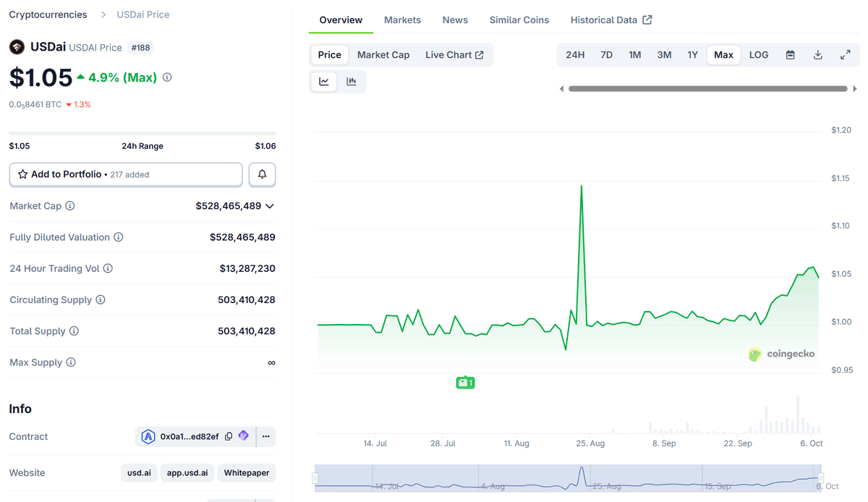Open the usd.ai website link
Viewport: 868px width, 502px height.
tap(139, 473)
